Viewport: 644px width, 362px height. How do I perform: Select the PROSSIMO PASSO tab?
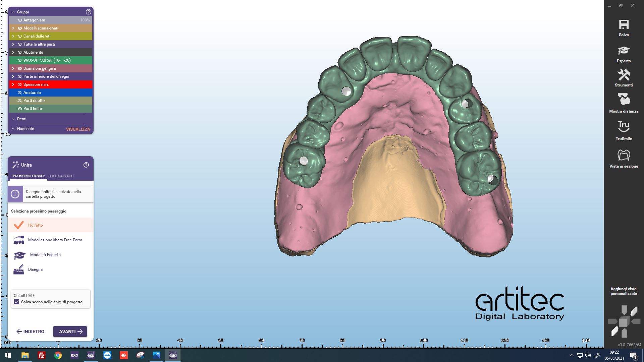[x=29, y=176]
